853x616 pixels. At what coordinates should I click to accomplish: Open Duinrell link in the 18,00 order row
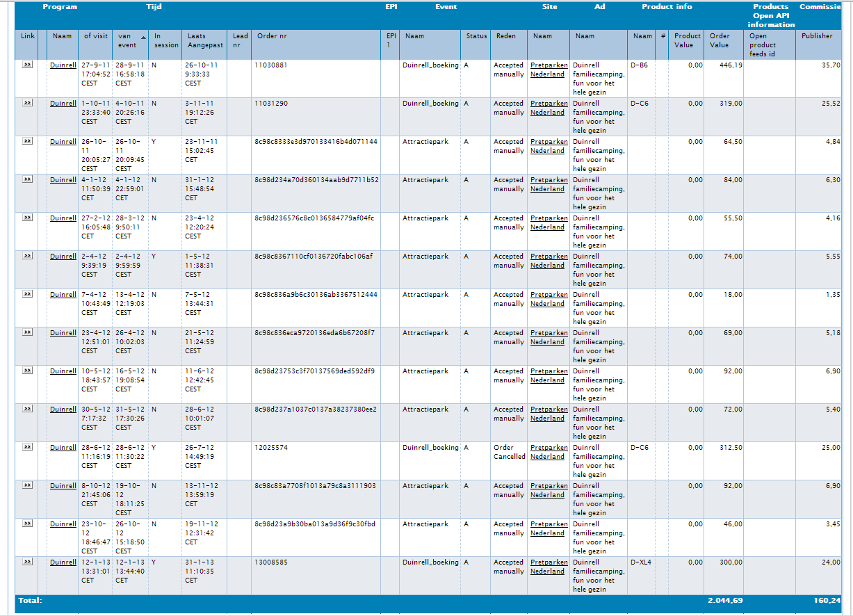63,295
